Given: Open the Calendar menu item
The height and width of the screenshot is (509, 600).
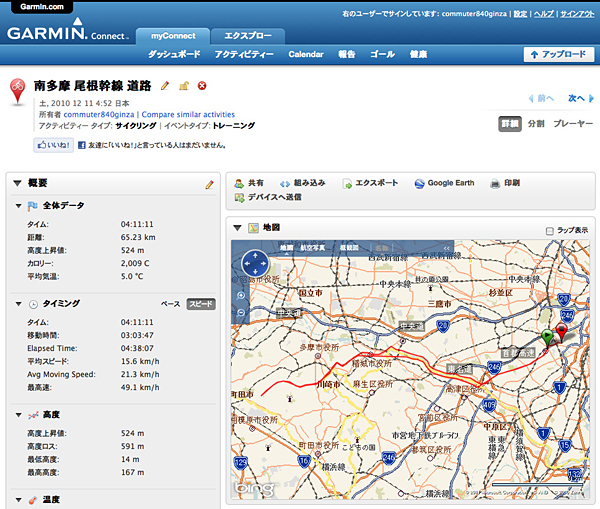Looking at the screenshot, I should pos(306,54).
